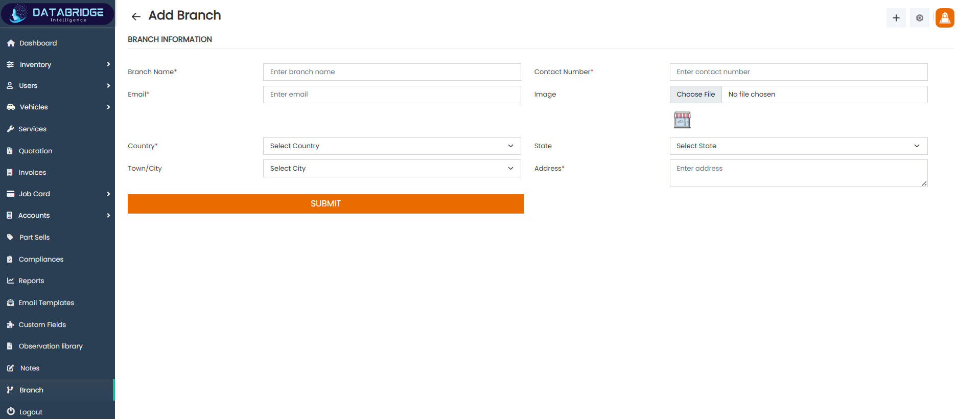Click the Compliances clipboard icon
The image size is (980, 419).
point(10,260)
